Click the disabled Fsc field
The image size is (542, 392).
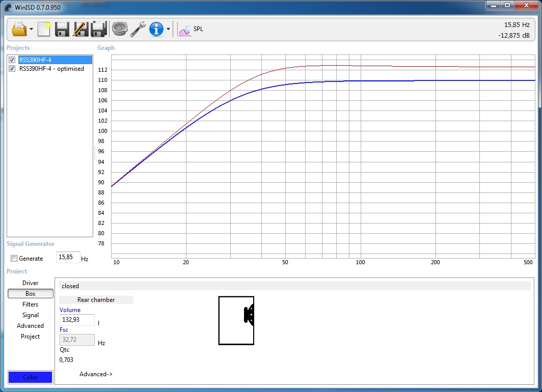[77, 340]
